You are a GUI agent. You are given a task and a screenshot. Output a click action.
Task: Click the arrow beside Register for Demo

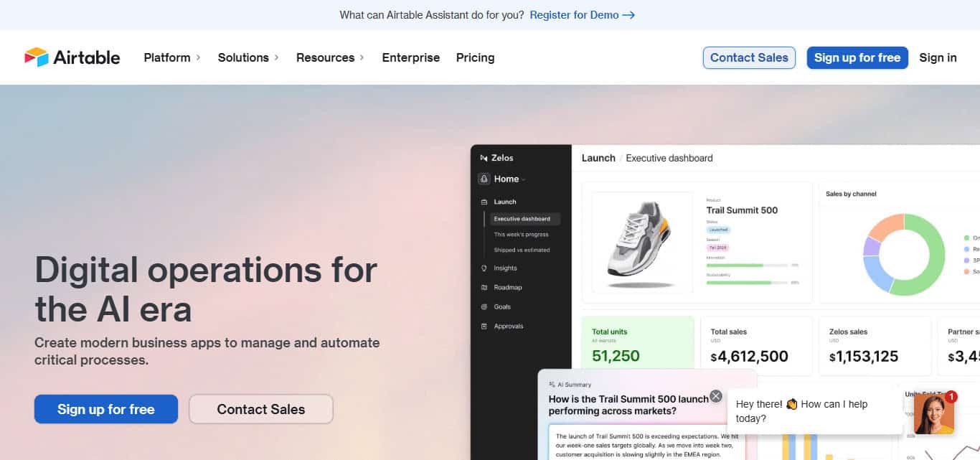(628, 15)
